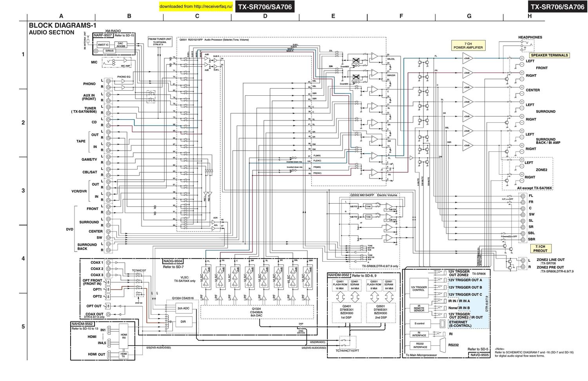The image size is (588, 381).
Task: Click the OPT OUT label
Action: [94, 306]
